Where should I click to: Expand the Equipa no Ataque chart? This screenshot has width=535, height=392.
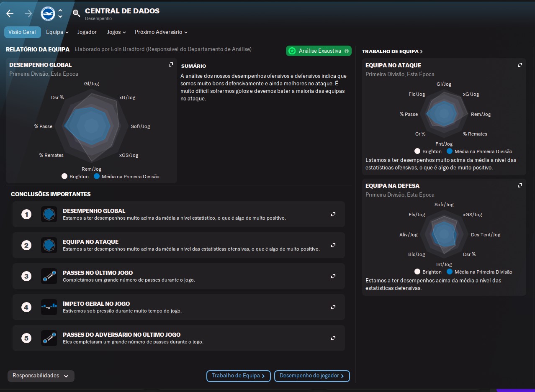click(x=520, y=65)
